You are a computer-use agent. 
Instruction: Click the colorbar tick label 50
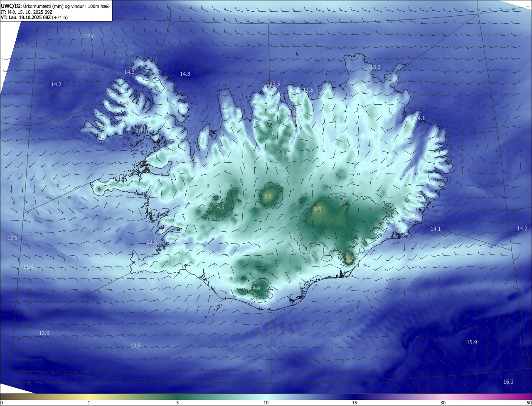point(529,403)
